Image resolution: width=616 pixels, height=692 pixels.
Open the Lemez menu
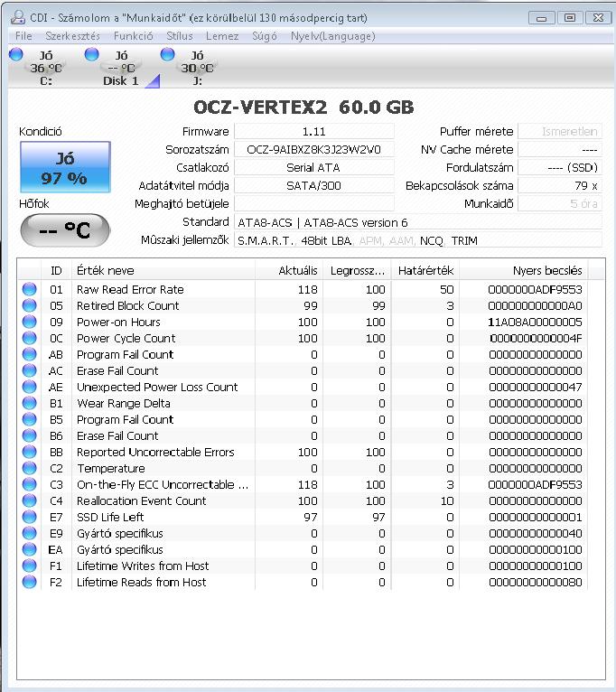point(222,36)
